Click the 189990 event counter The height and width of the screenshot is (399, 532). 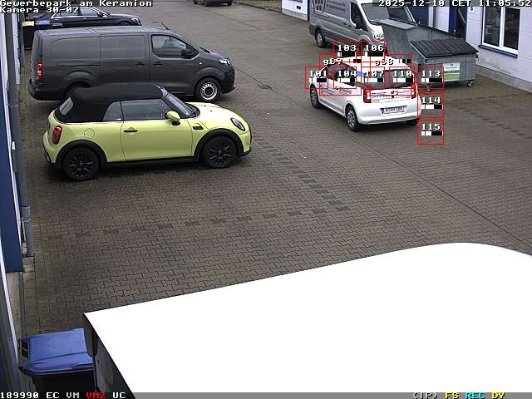(x=20, y=395)
